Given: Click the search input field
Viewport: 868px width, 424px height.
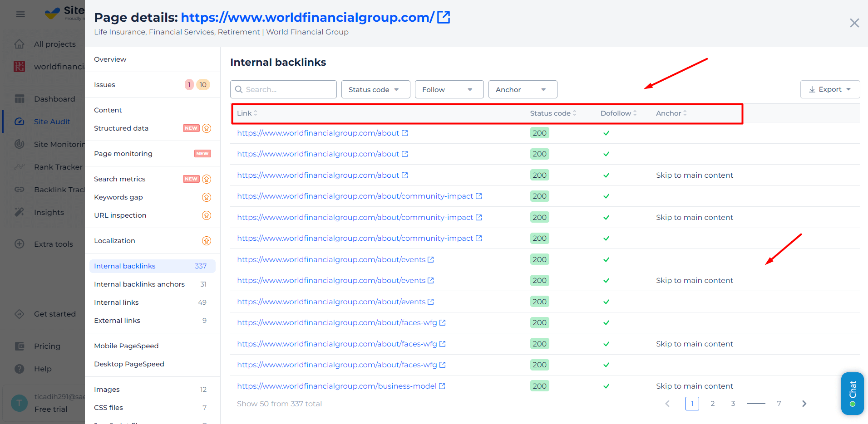Looking at the screenshot, I should tap(283, 89).
